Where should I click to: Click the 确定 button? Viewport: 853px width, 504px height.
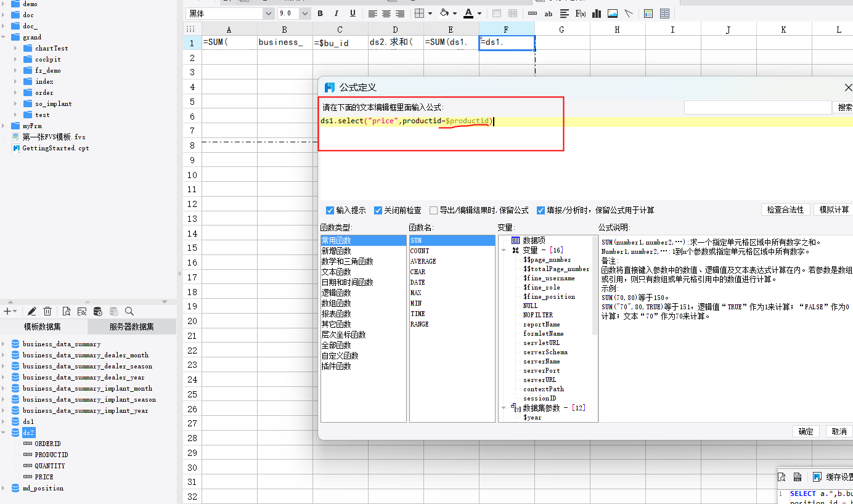coord(806,431)
